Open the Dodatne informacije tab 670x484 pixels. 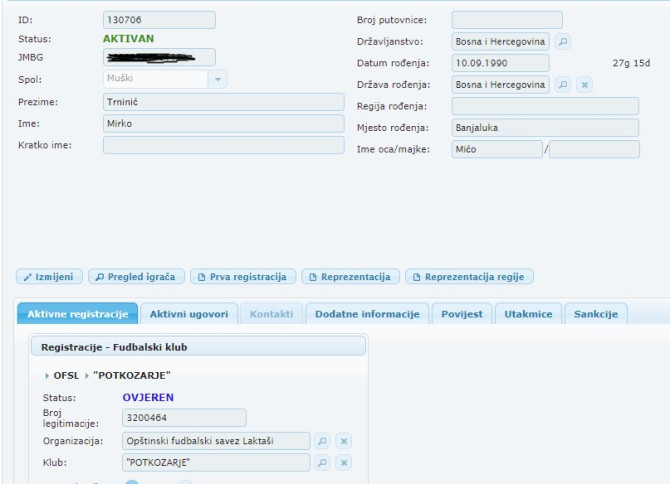366,314
